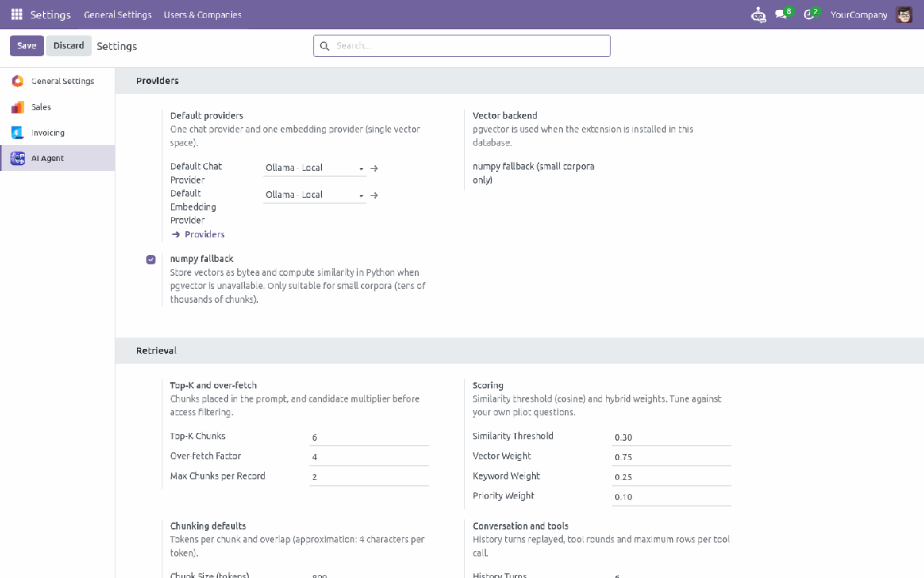
Task: Click the Discard button
Action: 69,45
